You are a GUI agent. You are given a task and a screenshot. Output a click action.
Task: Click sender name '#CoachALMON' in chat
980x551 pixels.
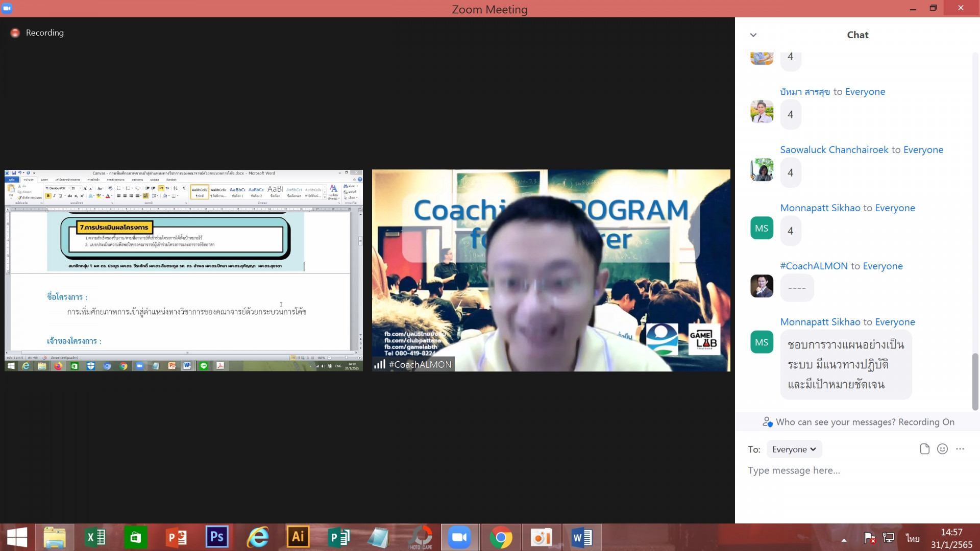814,266
